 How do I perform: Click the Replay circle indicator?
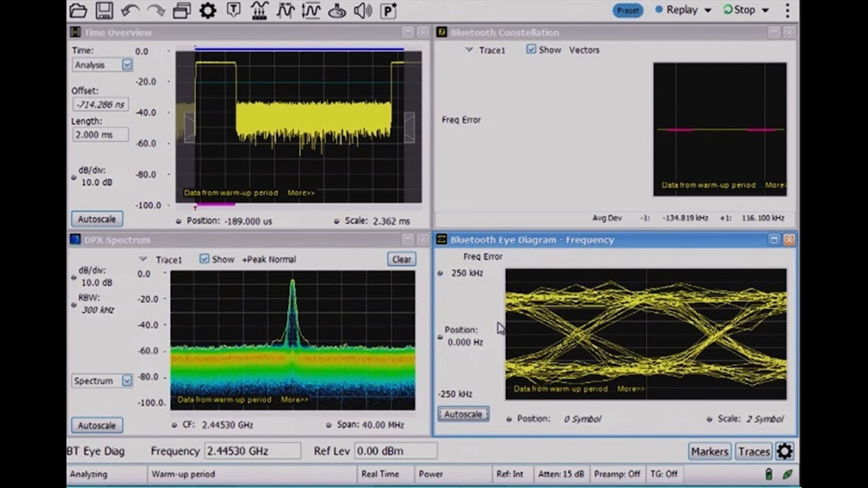tap(659, 9)
